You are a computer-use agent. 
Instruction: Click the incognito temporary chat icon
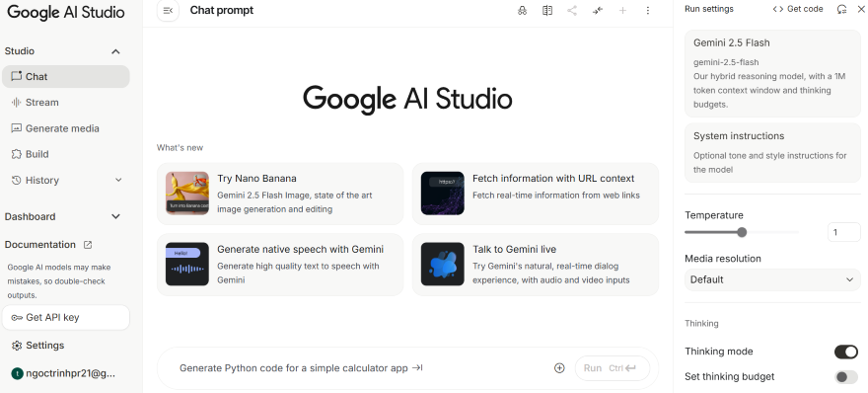click(522, 11)
